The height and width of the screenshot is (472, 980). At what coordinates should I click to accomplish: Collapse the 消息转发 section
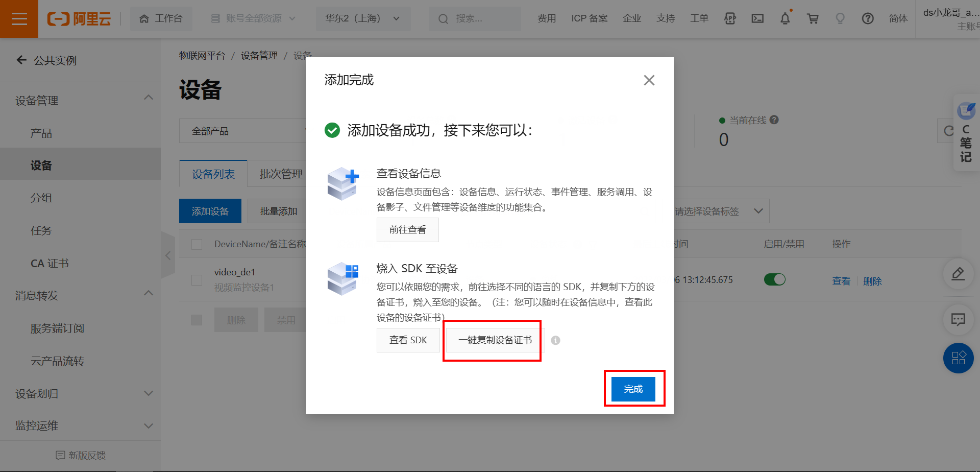click(x=149, y=293)
